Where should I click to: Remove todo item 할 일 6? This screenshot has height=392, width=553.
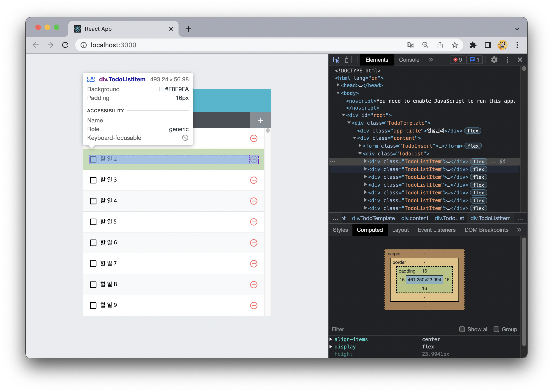[x=254, y=243]
